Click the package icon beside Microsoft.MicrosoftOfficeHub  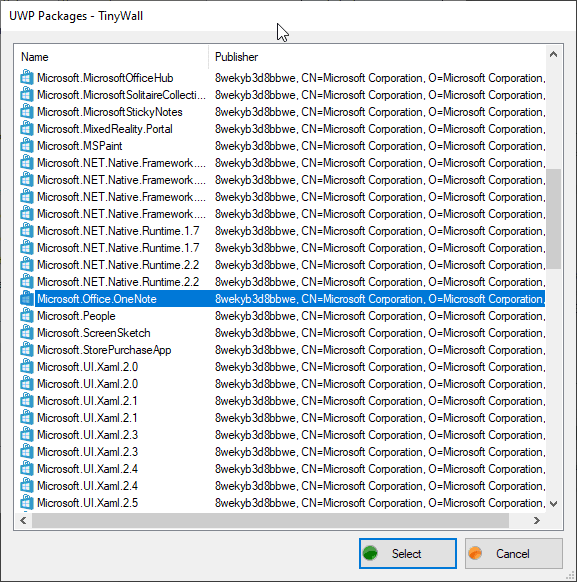tap(26, 78)
